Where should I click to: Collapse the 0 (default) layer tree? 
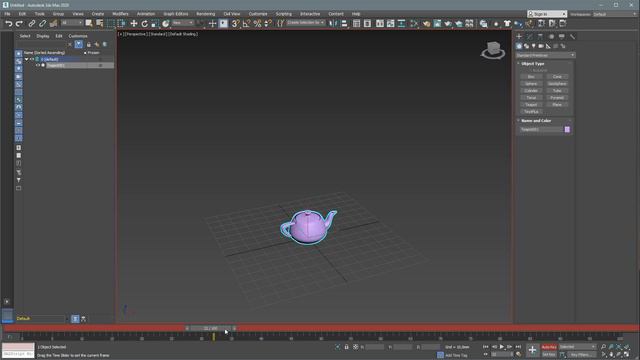coord(27,60)
